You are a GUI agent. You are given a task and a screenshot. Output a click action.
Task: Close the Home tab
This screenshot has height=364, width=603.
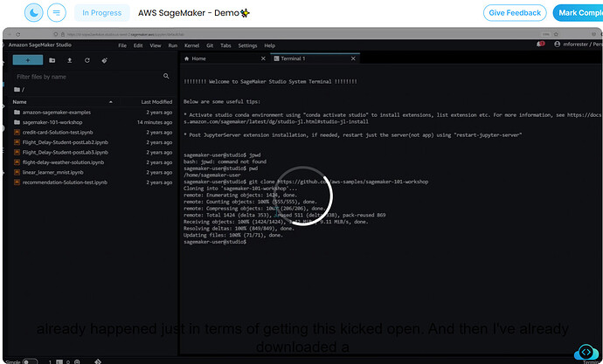(263, 58)
